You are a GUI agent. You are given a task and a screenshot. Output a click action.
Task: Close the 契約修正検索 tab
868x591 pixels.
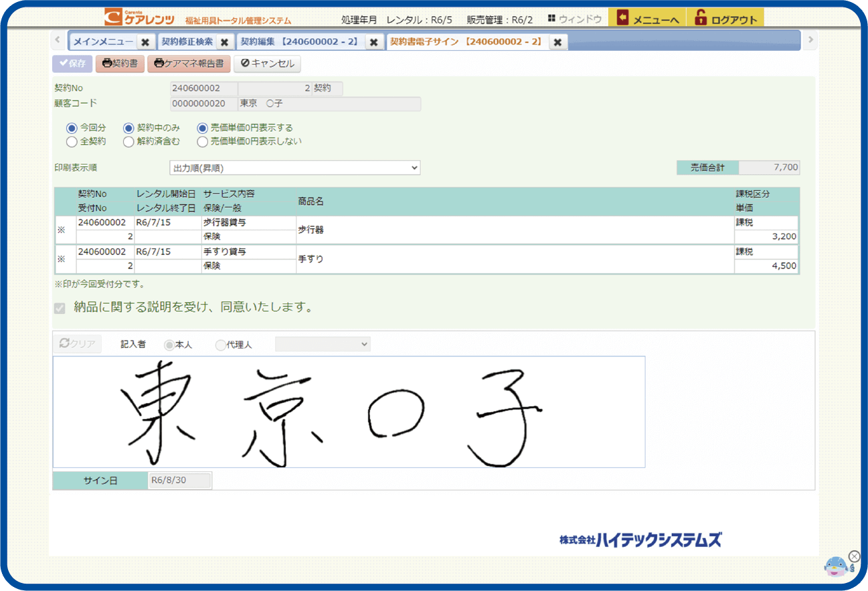225,42
